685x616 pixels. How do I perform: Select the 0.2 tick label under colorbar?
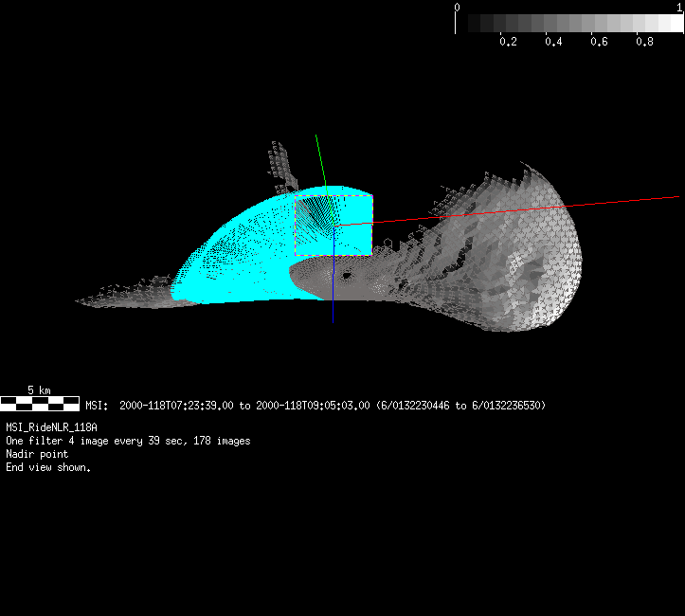point(508,42)
